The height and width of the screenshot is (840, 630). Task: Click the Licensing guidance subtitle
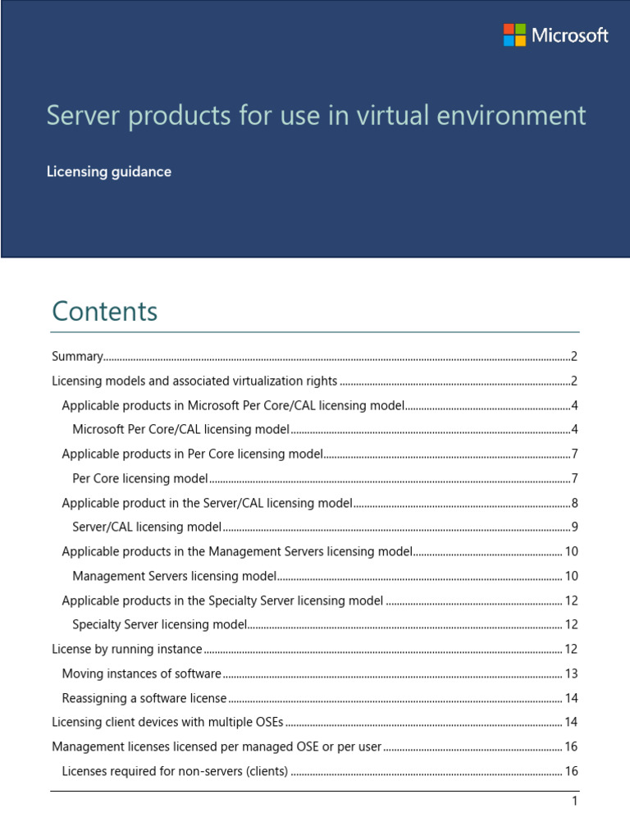click(x=109, y=172)
